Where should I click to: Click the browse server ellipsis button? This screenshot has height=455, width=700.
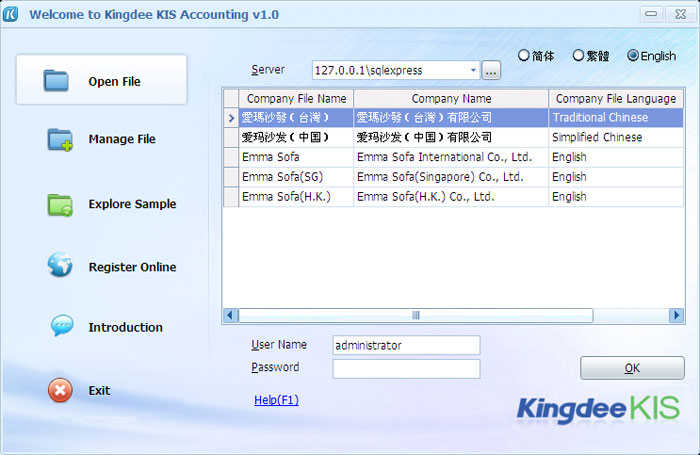[491, 71]
